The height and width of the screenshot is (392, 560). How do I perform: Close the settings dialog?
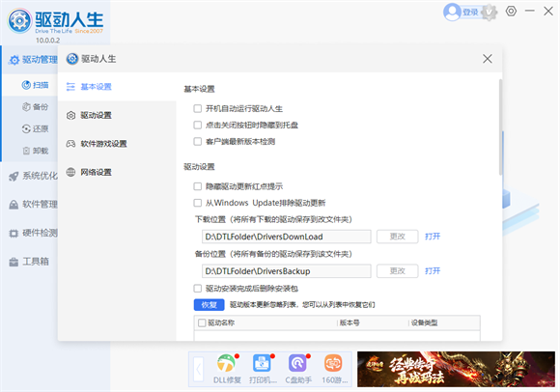click(x=488, y=59)
